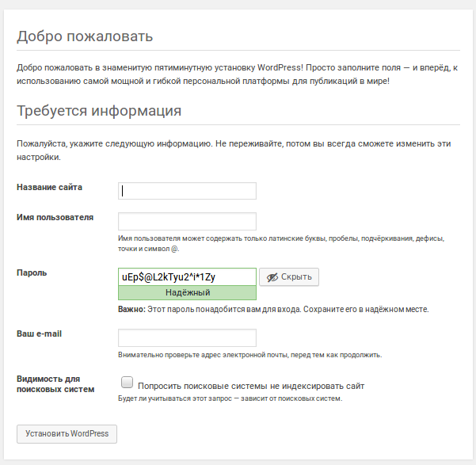Click the checkbox label "Попросить поисковые системы не индексировать сайт"

(251, 386)
